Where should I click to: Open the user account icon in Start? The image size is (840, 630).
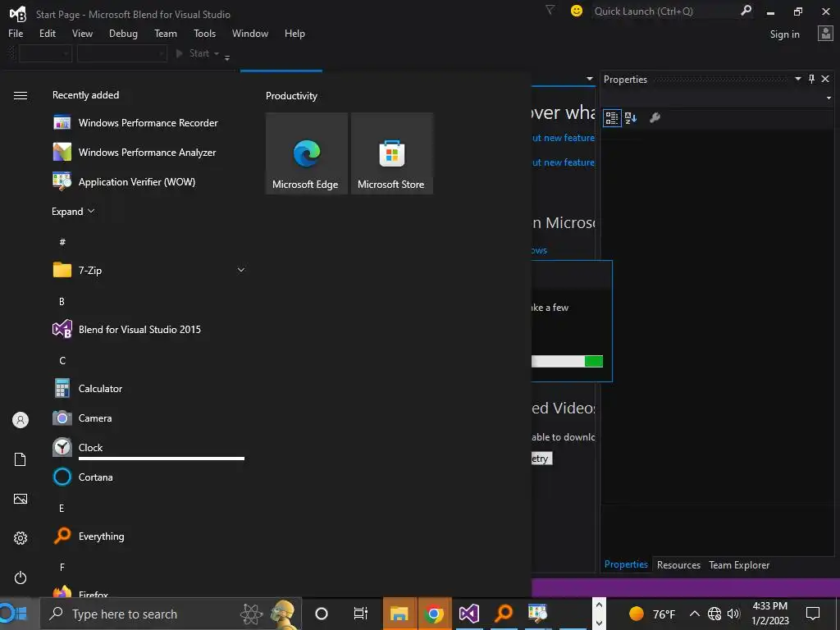21,420
